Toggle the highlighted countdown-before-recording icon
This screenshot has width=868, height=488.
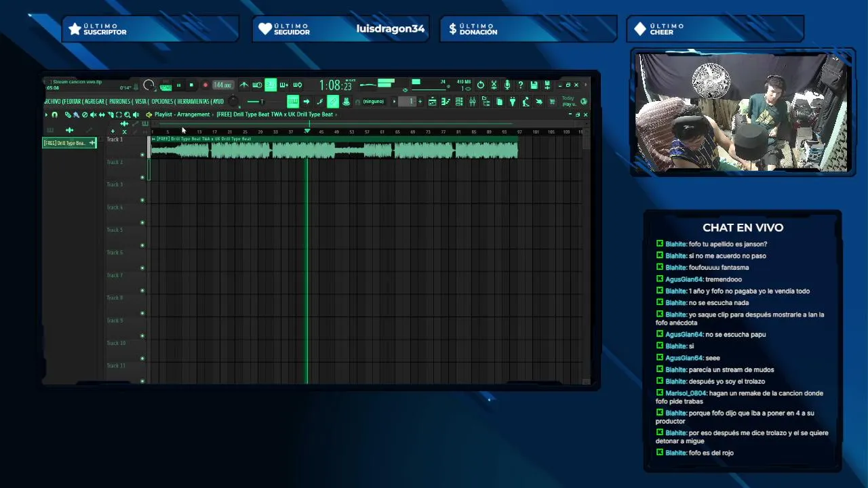271,85
